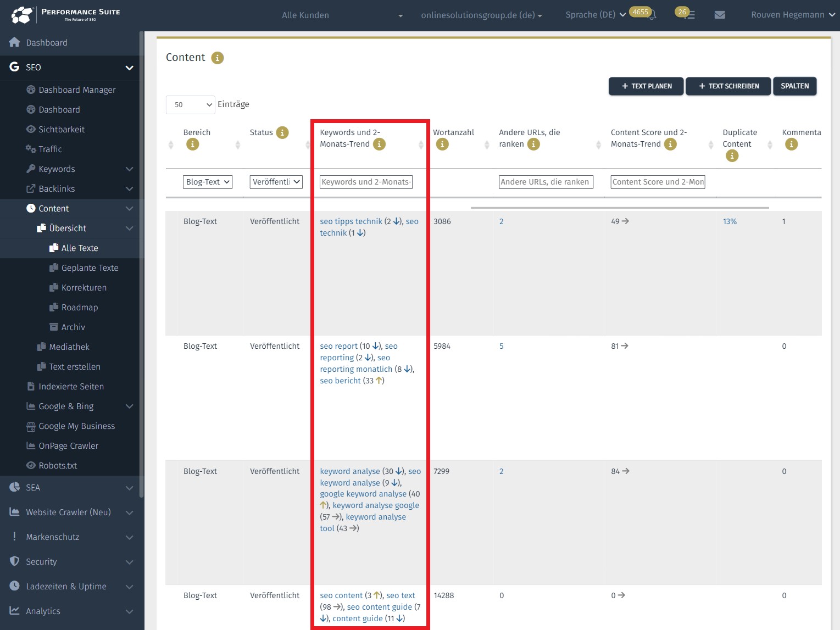
Task: Click the 5 other ranking URLs link
Action: (501, 346)
